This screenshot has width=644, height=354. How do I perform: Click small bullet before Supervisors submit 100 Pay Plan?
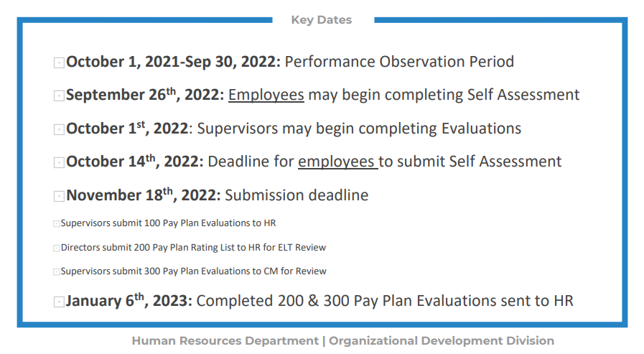[x=57, y=224]
